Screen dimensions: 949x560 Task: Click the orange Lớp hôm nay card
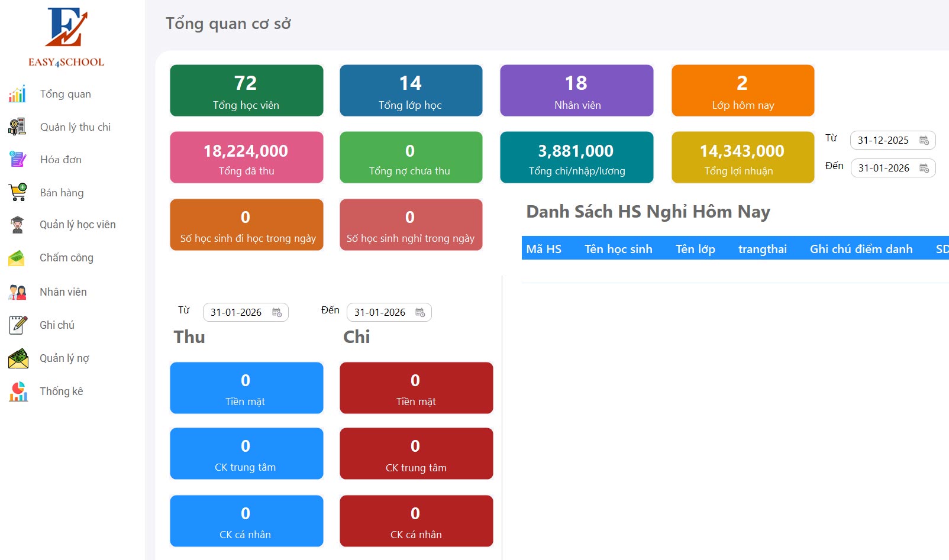pos(743,90)
